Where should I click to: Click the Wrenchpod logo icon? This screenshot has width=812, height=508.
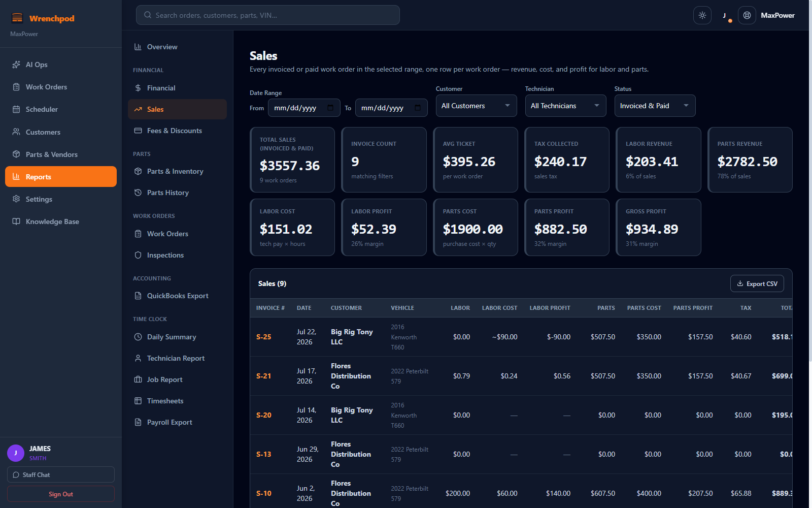[17, 18]
